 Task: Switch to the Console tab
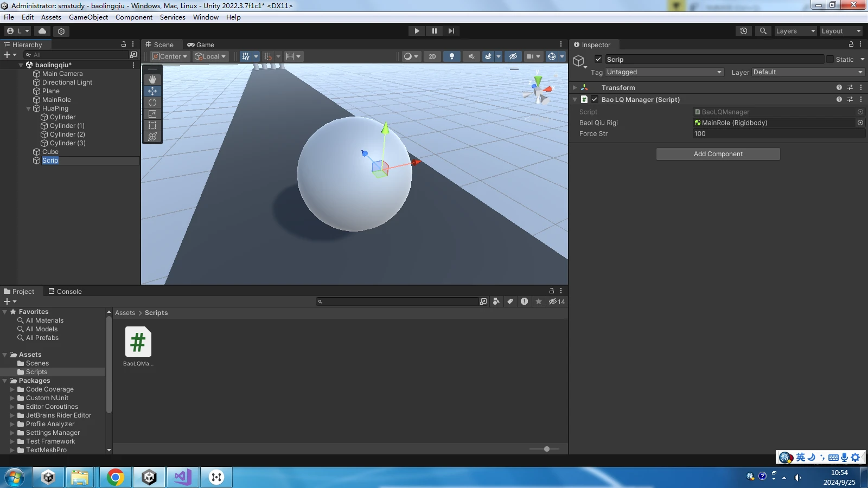click(65, 291)
